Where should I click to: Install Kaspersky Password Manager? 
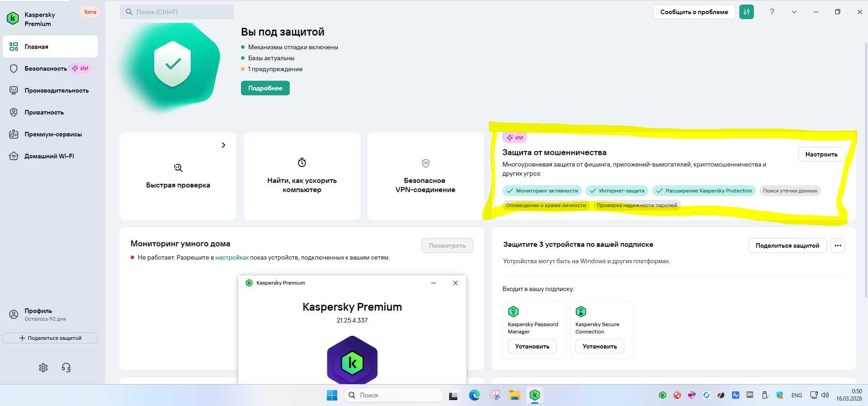tap(532, 346)
